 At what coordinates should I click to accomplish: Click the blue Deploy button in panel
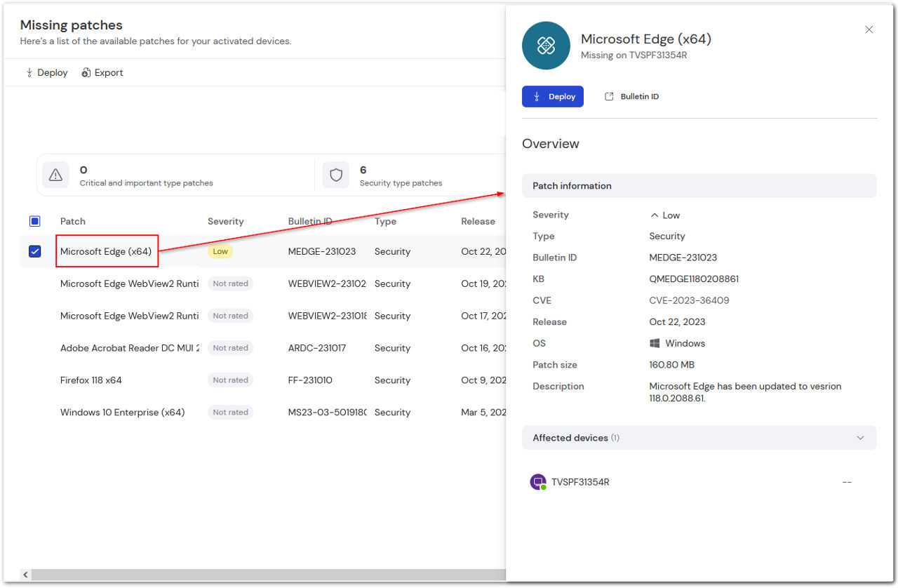click(553, 96)
